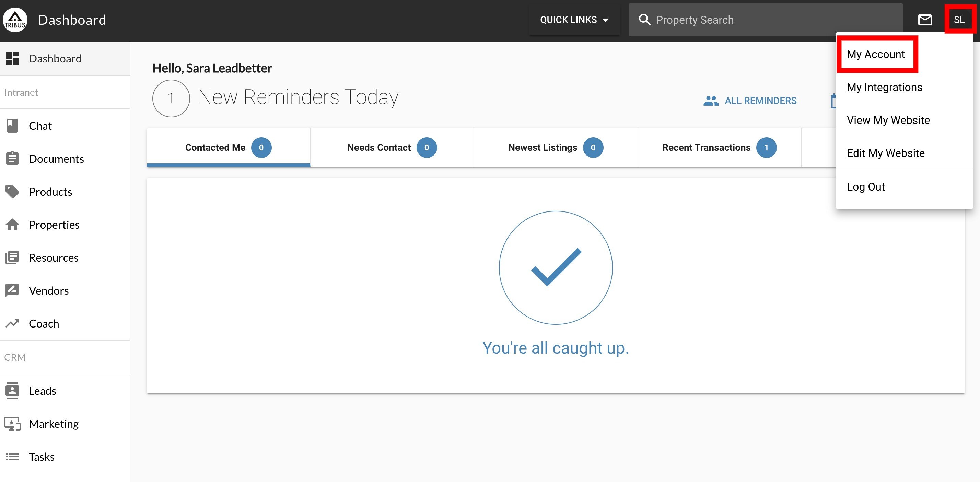Select Edit My Website option
980x482 pixels.
click(903, 153)
